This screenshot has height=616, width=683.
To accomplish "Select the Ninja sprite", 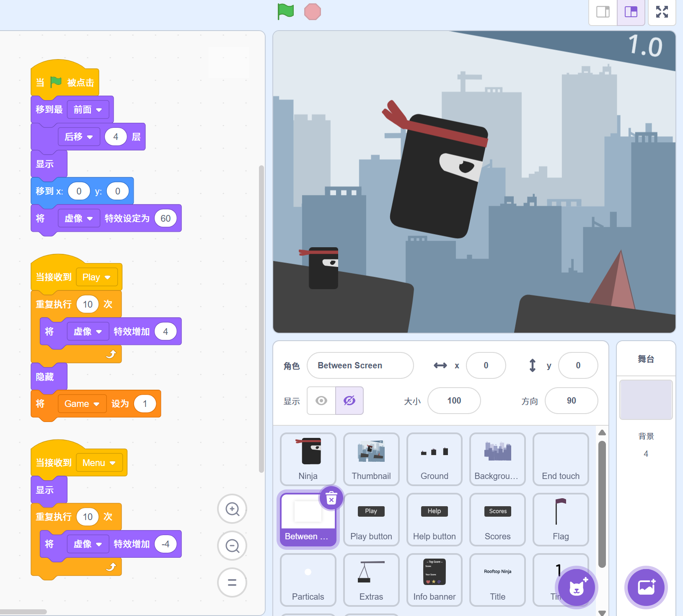I will pyautogui.click(x=308, y=459).
